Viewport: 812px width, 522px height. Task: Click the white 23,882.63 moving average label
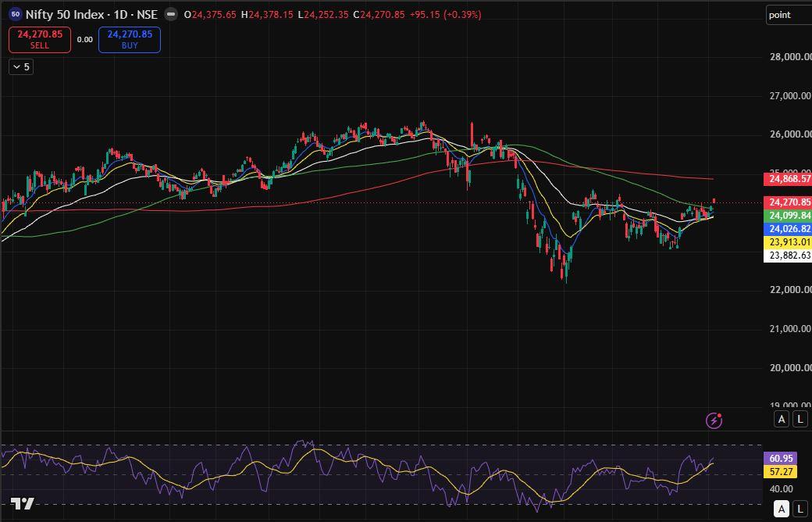[788, 256]
